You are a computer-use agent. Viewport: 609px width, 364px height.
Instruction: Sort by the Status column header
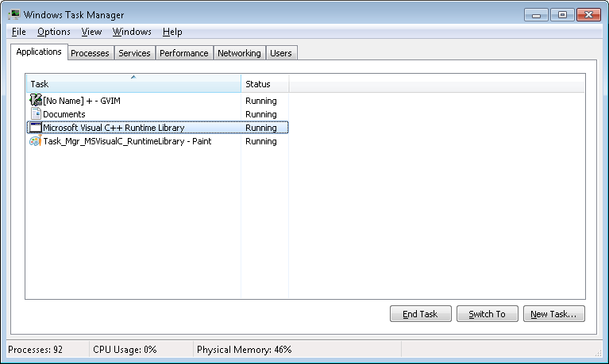click(x=265, y=84)
